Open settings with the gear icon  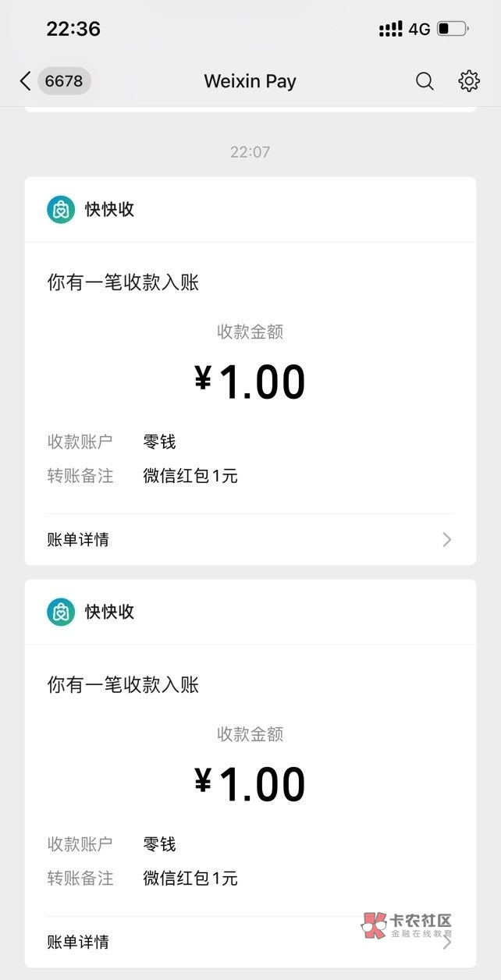point(469,81)
